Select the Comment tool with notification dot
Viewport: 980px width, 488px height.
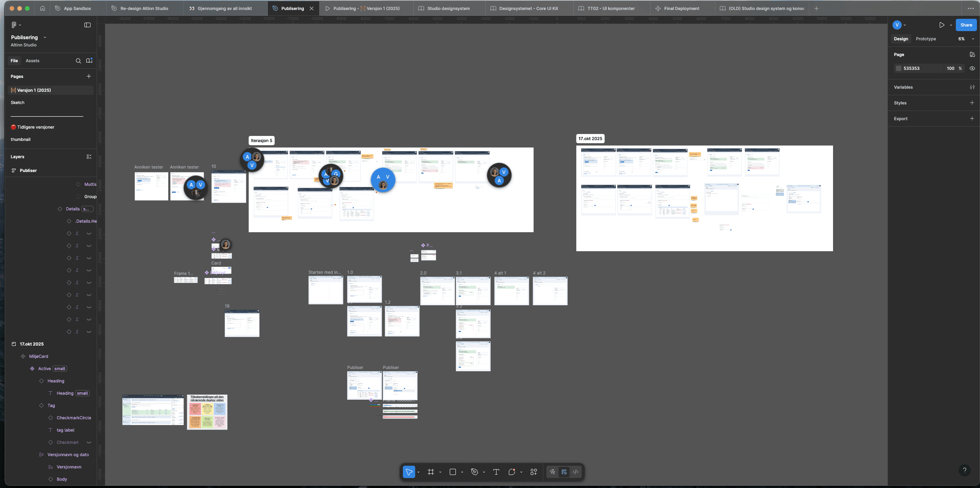(x=511, y=472)
